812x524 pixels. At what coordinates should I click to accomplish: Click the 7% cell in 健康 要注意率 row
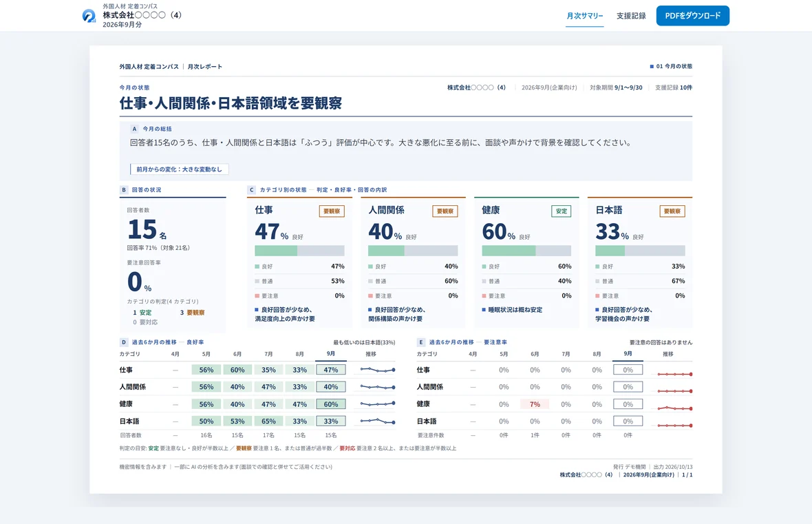535,404
